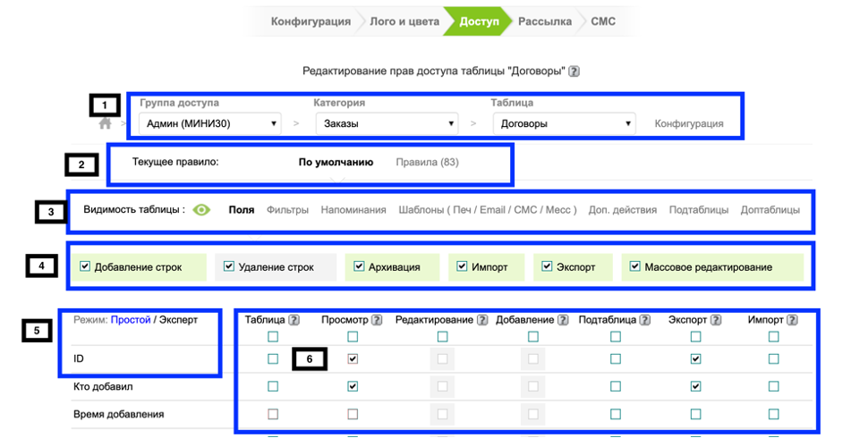Image resolution: width=868 pixels, height=438 pixels.
Task: Click help icon beside Подтаблица column header
Action: tap(643, 319)
